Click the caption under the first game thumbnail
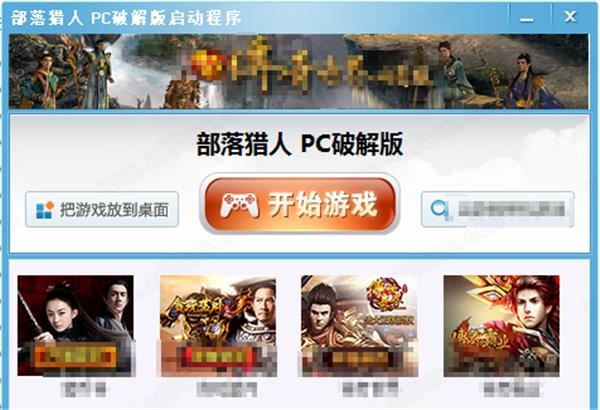Screen dimensions: 600x410 pyautogui.click(x=83, y=390)
